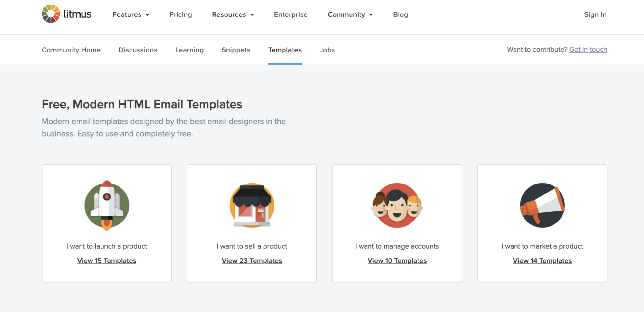This screenshot has width=644, height=312.
Task: Expand the Community dropdown menu
Action: [x=350, y=14]
